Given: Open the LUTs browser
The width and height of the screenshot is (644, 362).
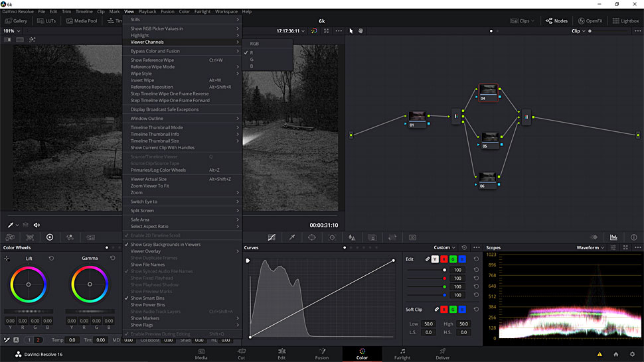Looking at the screenshot, I should click(x=46, y=21).
